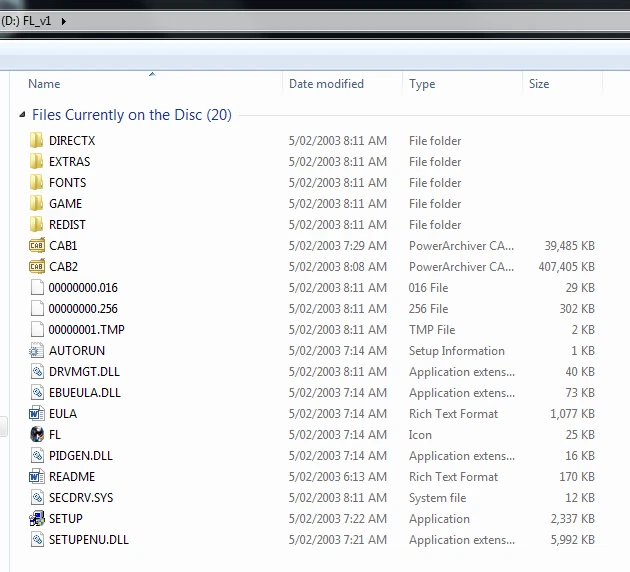Sort by the Name column header
This screenshot has width=630, height=572.
(x=44, y=84)
